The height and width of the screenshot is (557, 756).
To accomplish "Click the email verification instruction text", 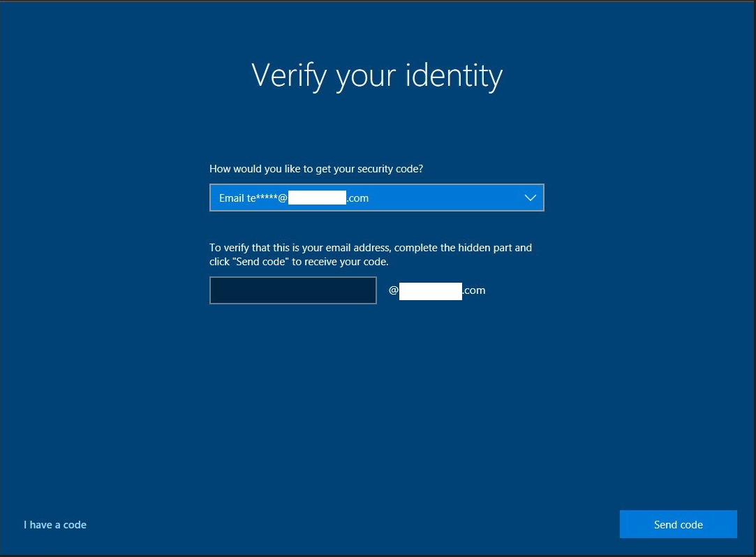I will point(371,255).
